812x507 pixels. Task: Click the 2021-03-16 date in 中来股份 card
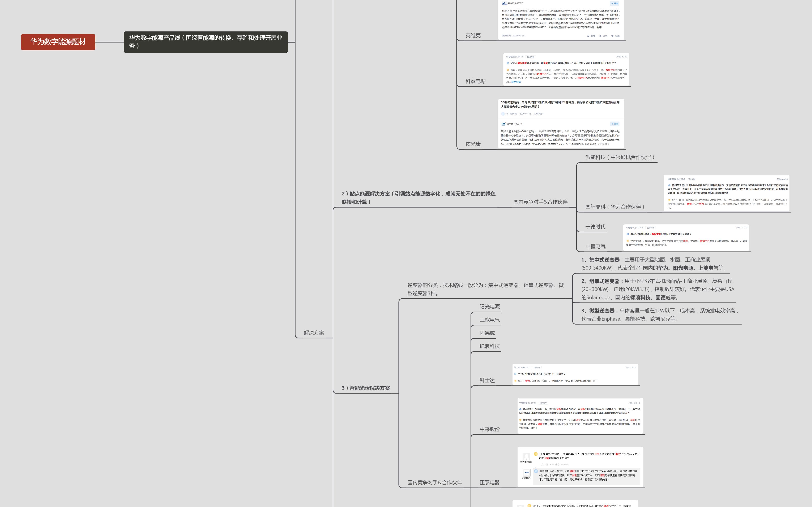tap(634, 403)
